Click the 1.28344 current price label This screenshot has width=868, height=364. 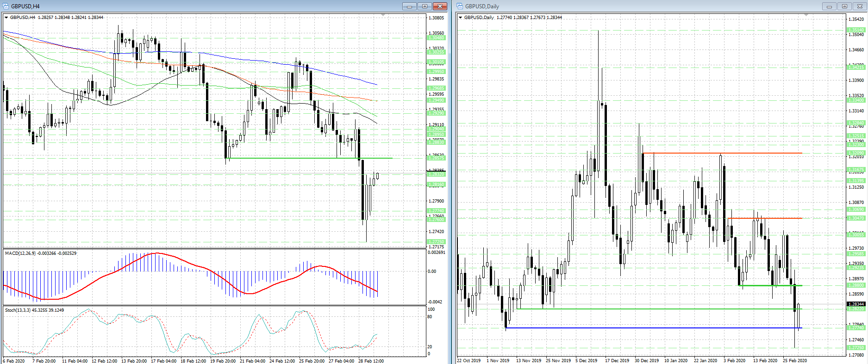[856, 304]
